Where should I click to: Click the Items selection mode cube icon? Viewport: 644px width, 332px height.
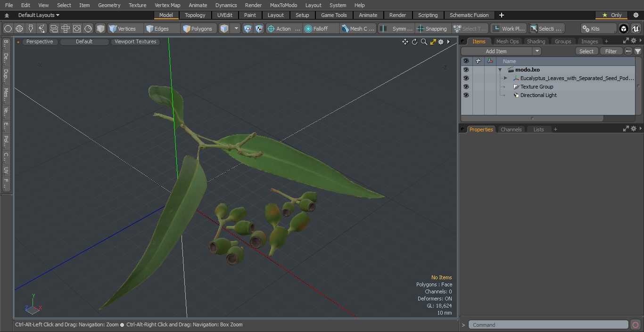(224, 29)
